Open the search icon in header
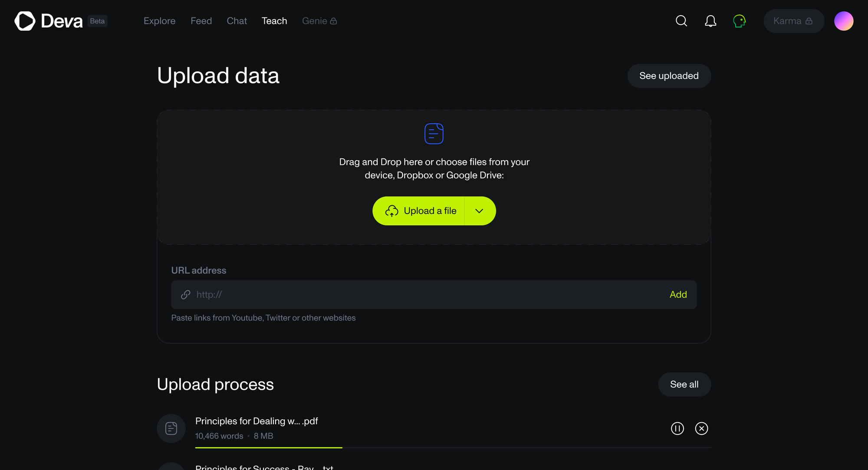 coord(681,21)
